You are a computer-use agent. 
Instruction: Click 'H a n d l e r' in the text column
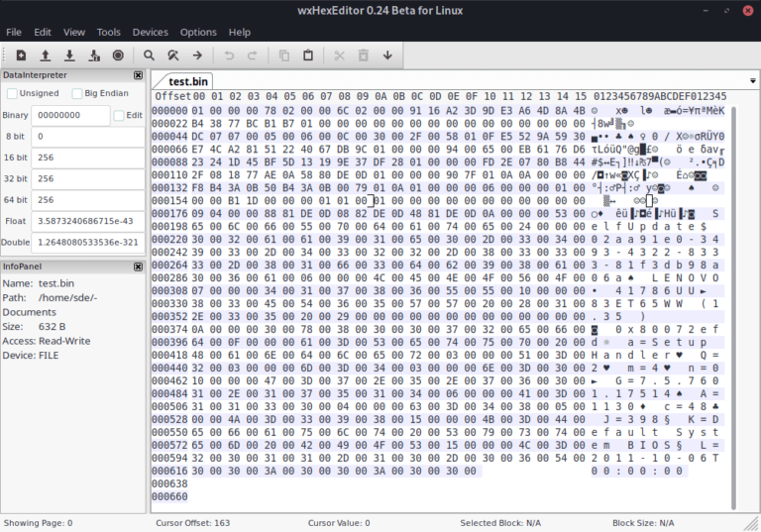(x=630, y=356)
